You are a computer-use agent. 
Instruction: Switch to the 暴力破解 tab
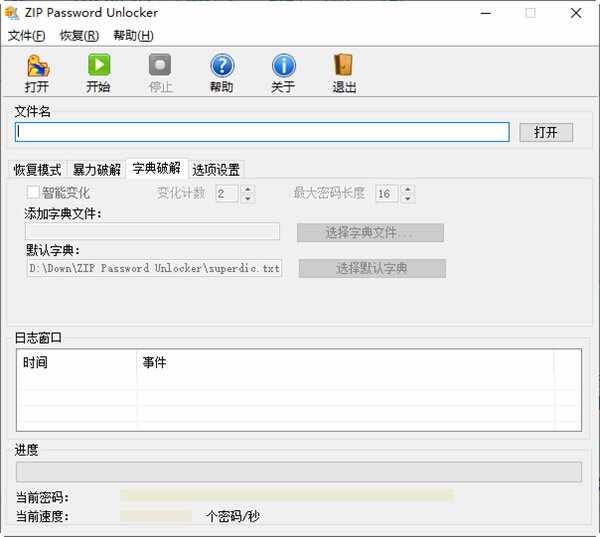[x=97, y=169]
